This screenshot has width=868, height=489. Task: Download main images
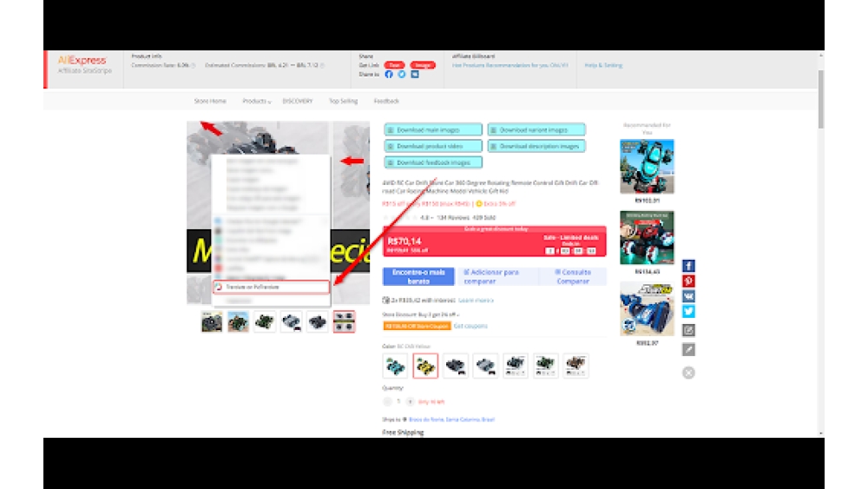pos(433,129)
